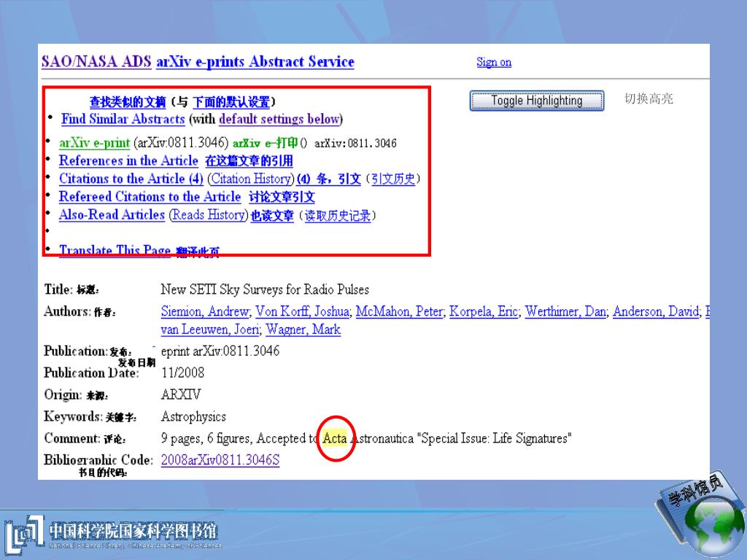Open the default settings below link
The width and height of the screenshot is (747, 560).
tap(279, 119)
